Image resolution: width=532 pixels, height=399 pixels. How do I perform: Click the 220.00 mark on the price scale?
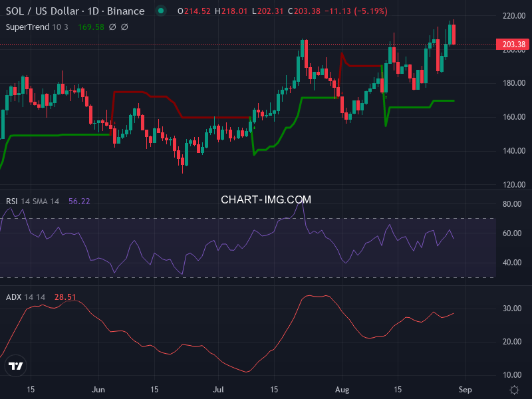click(x=513, y=15)
